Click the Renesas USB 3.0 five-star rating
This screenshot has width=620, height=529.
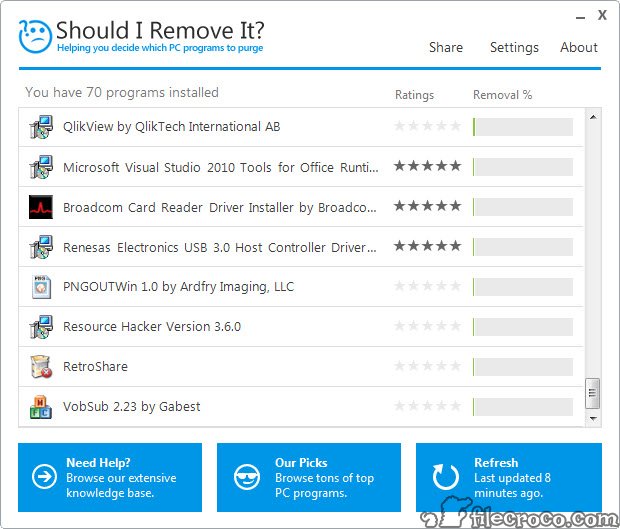tap(427, 246)
